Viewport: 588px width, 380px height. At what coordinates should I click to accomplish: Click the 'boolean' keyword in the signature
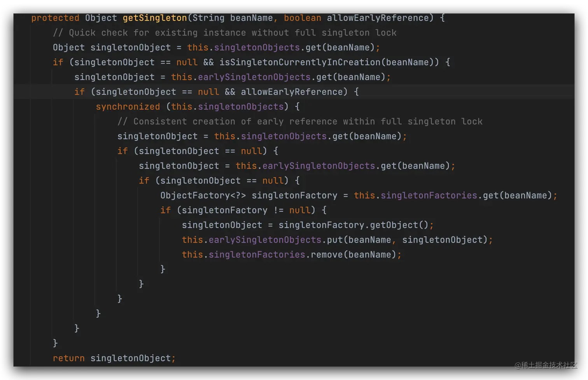[x=303, y=18]
